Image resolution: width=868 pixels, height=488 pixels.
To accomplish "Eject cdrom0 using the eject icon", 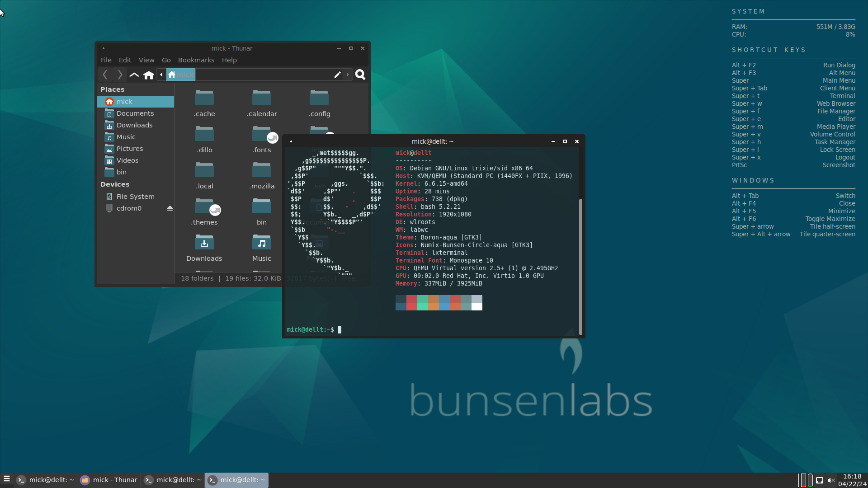I will point(170,208).
